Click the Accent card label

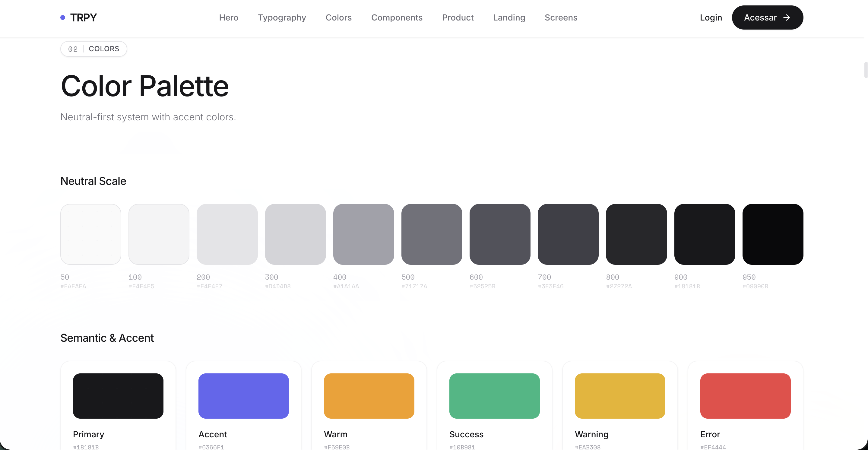point(213,434)
